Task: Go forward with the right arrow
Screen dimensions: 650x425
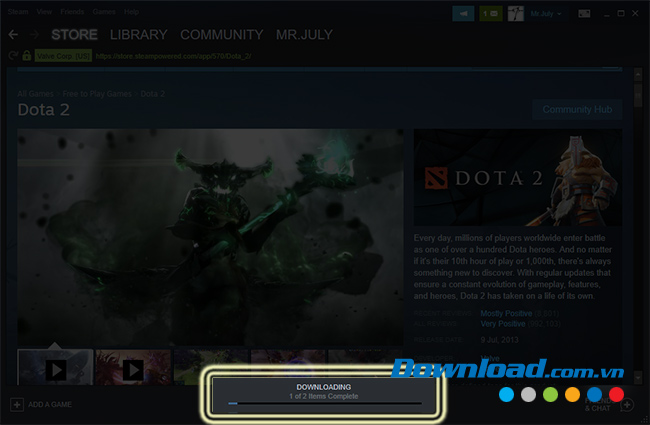Action: [x=35, y=34]
